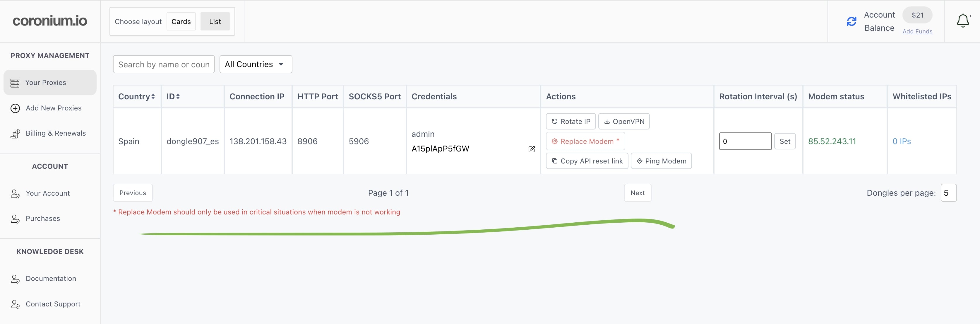The height and width of the screenshot is (324, 980).
Task: Open the notifications bell
Action: coord(962,21)
